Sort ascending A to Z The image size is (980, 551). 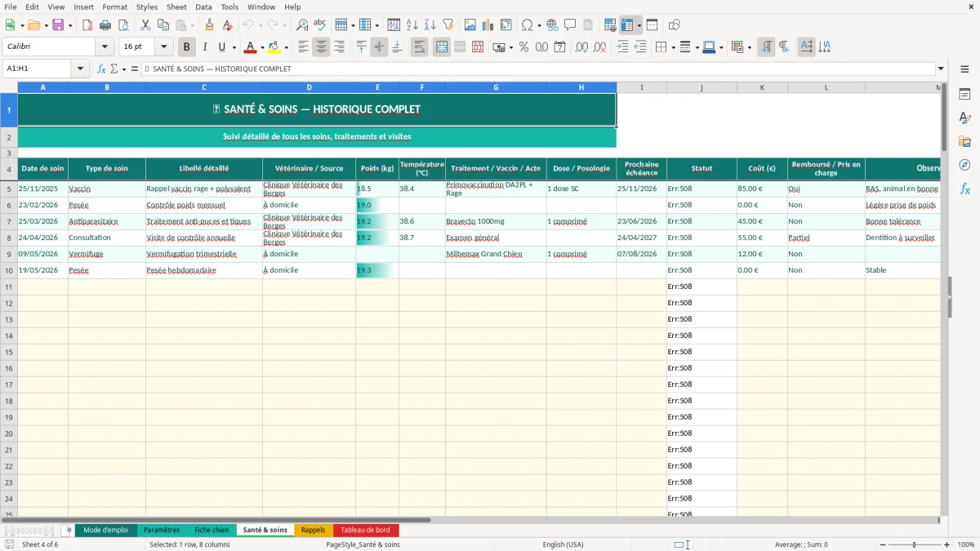(x=412, y=25)
